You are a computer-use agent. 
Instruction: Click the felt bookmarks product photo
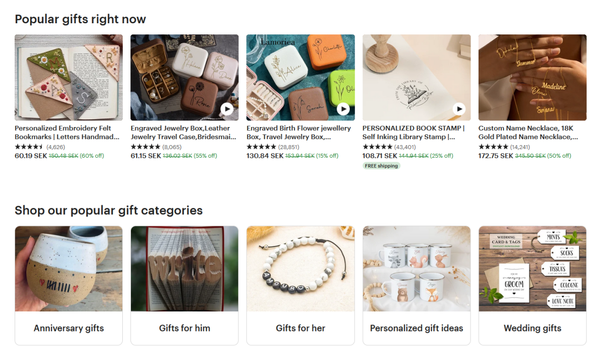68,77
